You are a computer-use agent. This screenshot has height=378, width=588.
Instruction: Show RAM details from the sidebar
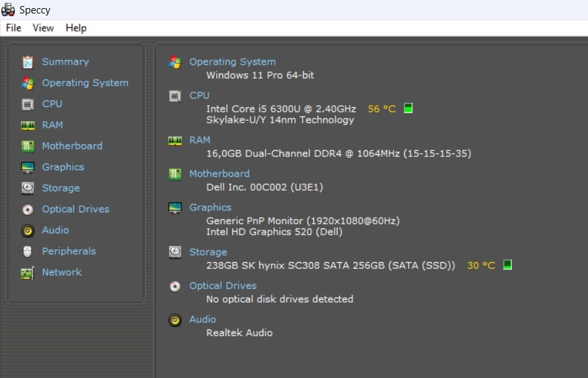click(53, 125)
